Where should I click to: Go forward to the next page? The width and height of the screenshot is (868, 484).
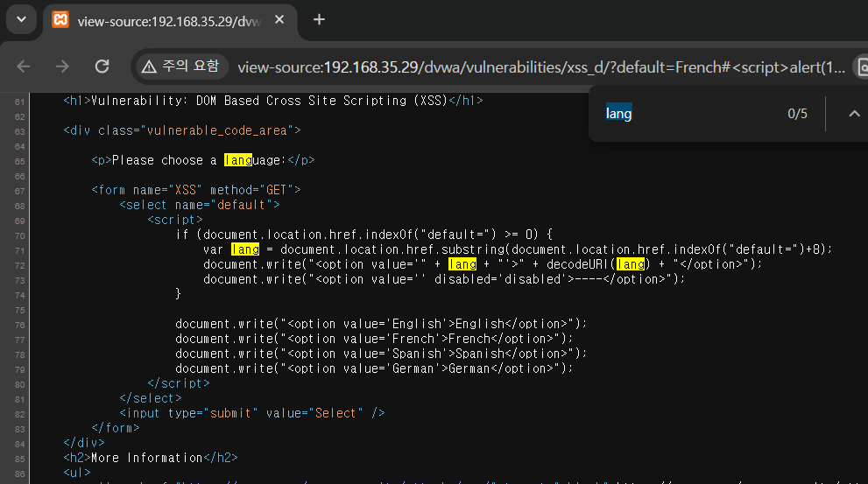click(x=62, y=67)
